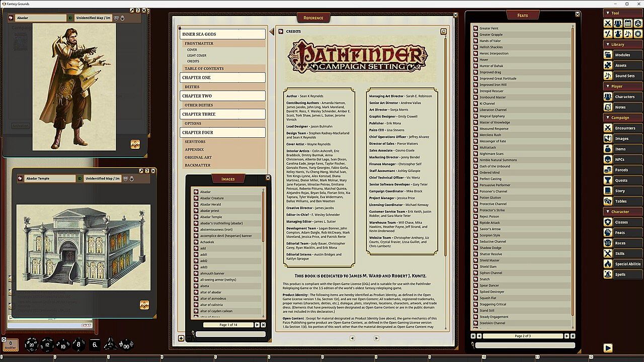
Task: Toggle the lock on Abadar Temple image window
Action: (x=132, y=178)
